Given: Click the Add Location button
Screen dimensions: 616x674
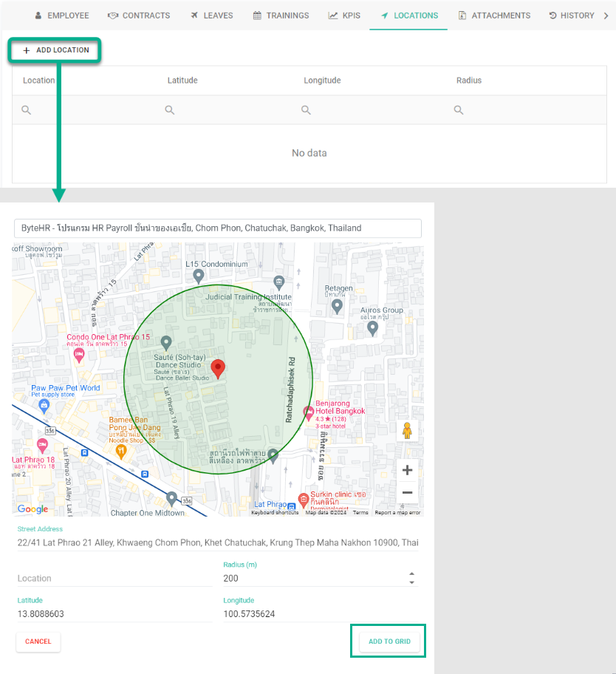Looking at the screenshot, I should click(55, 50).
